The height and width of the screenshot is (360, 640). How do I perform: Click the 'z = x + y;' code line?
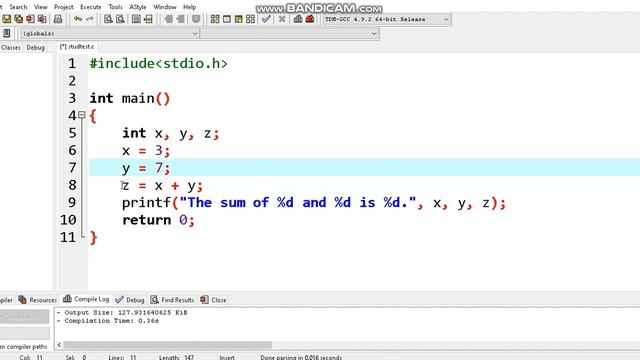[x=162, y=186]
